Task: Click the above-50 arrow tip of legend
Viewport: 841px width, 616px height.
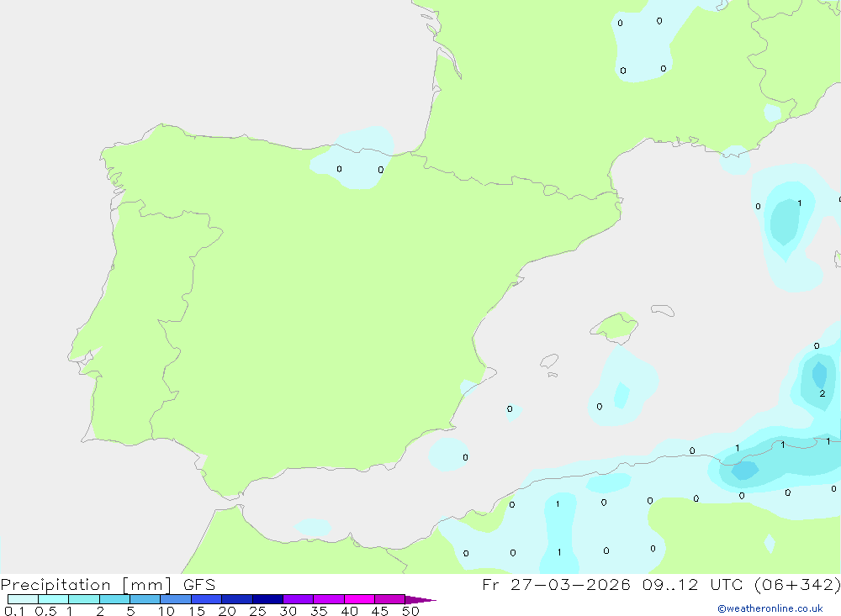Action: (420, 599)
